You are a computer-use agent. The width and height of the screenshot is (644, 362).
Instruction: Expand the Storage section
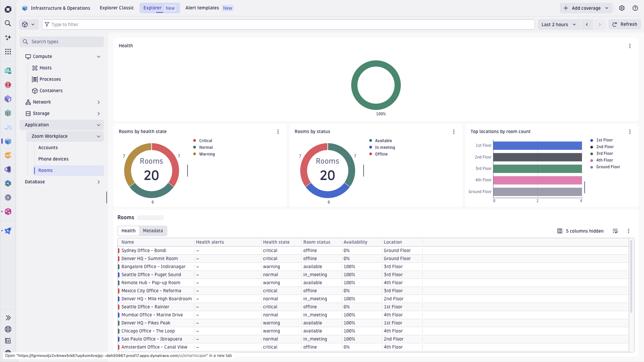[99, 114]
